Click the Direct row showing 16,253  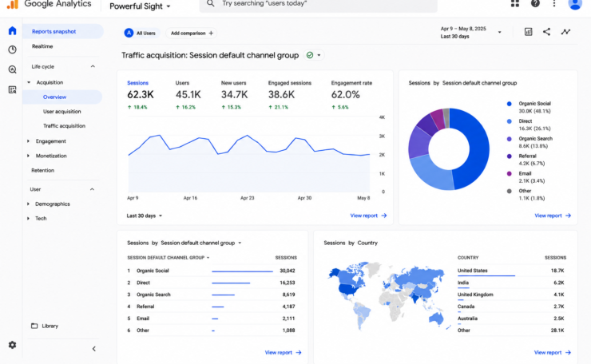click(212, 283)
